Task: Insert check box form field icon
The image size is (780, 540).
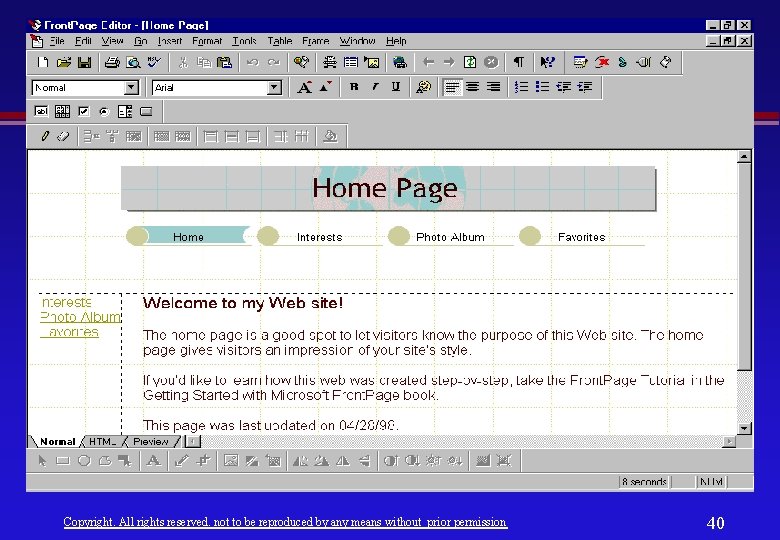Action: [x=84, y=111]
